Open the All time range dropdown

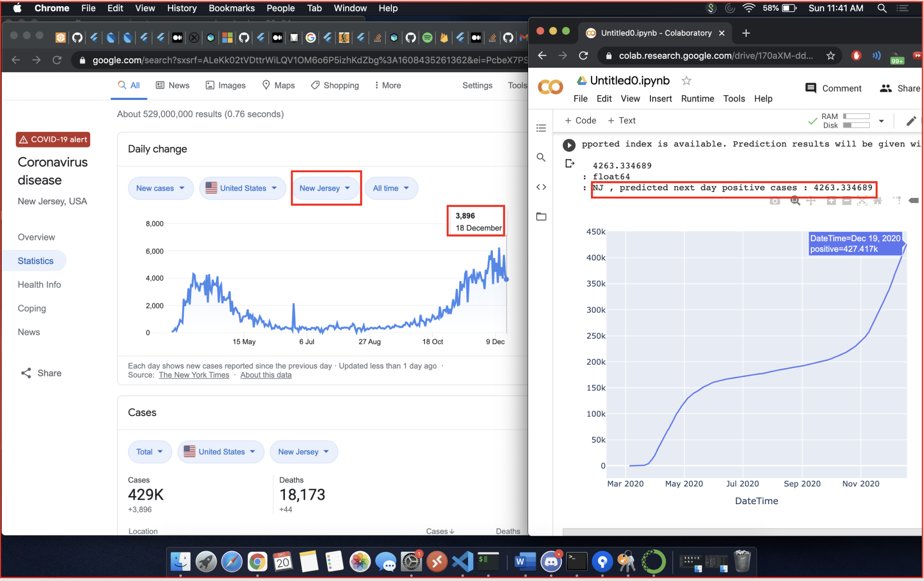pos(391,188)
